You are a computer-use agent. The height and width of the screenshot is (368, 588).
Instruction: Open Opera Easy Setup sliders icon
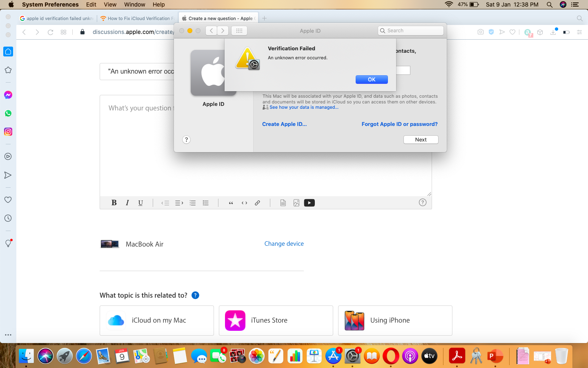[579, 32]
